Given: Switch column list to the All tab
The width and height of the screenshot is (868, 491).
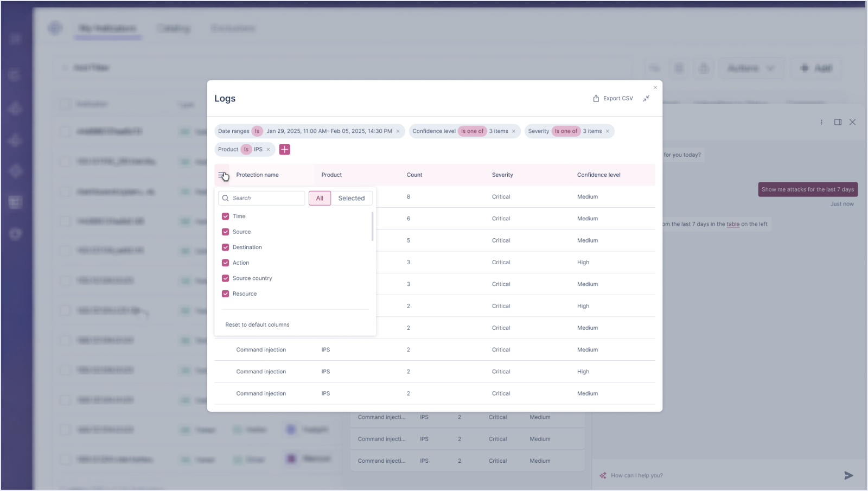Looking at the screenshot, I should [320, 198].
